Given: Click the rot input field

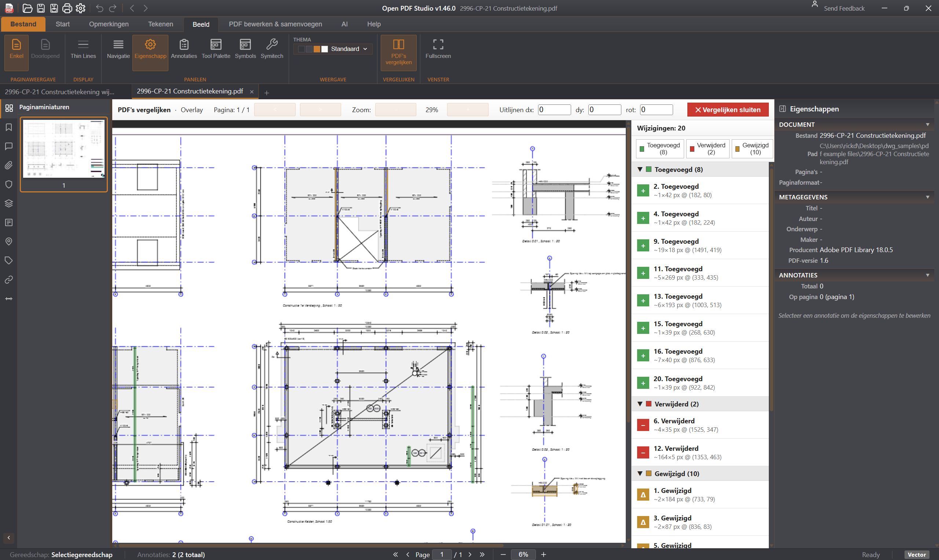Looking at the screenshot, I should point(656,110).
